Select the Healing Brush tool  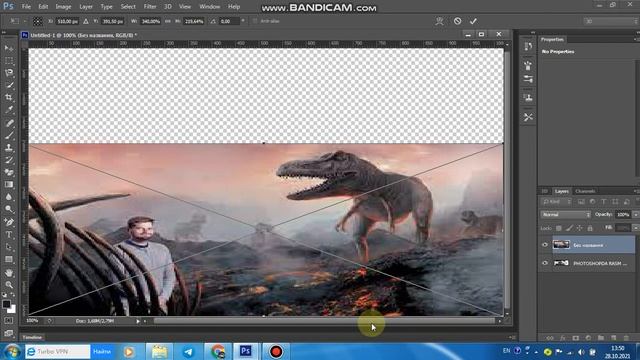tap(9, 123)
